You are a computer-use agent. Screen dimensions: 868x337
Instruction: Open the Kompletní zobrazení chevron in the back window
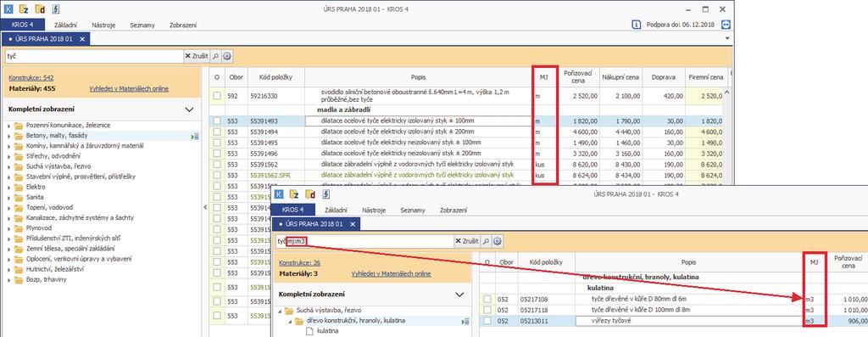[x=189, y=110]
